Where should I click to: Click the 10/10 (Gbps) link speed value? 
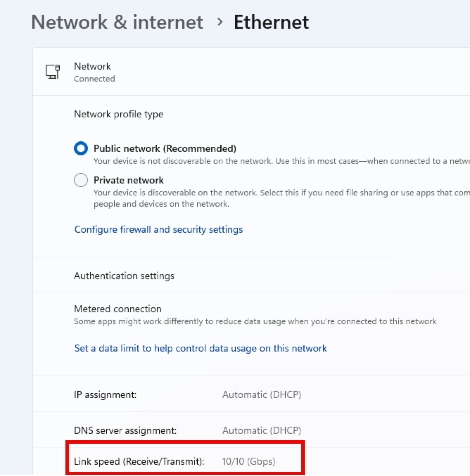tap(249, 462)
